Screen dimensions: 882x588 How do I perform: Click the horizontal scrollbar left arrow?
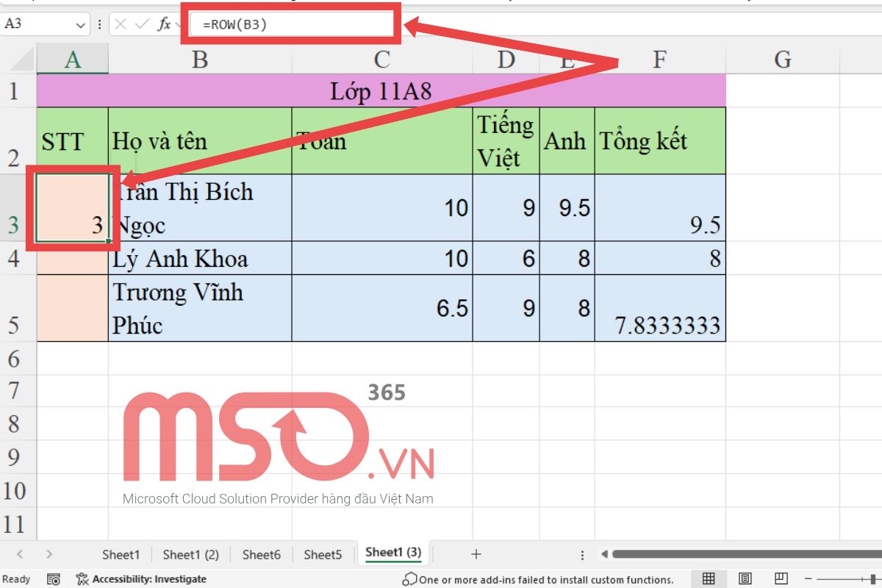point(605,554)
